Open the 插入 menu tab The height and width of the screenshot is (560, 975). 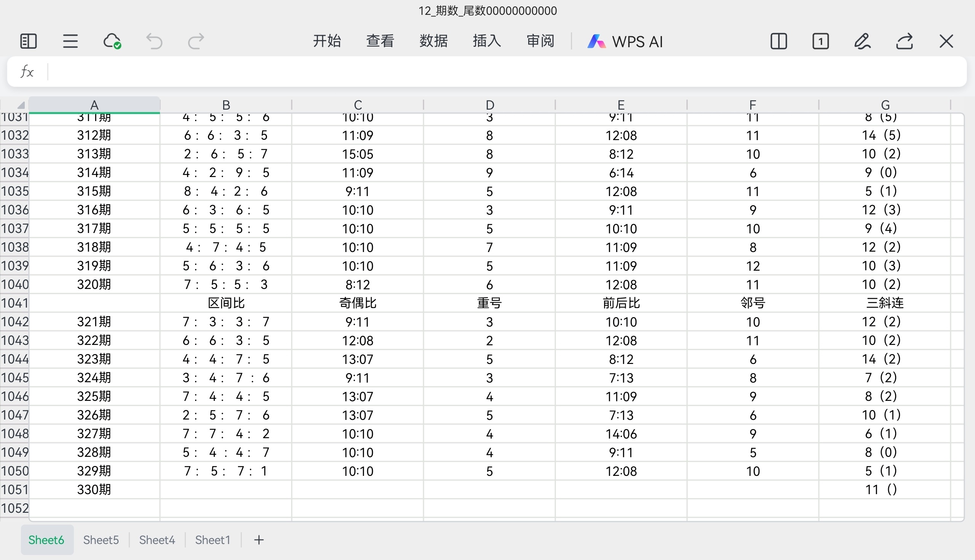[x=487, y=41]
